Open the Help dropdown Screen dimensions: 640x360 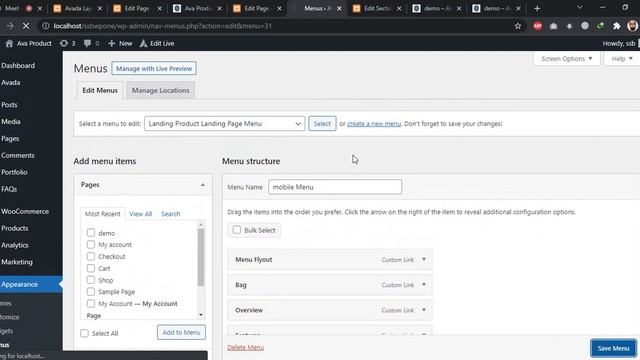(622, 59)
